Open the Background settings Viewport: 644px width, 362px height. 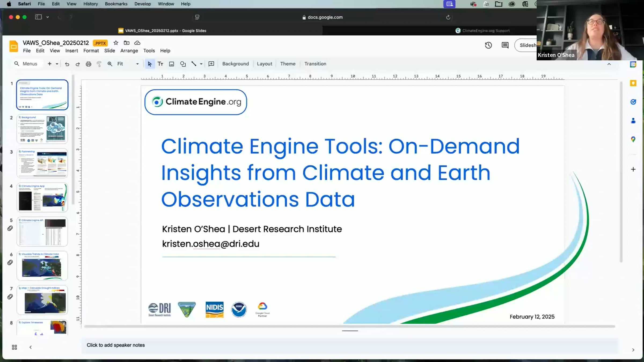tap(235, 64)
